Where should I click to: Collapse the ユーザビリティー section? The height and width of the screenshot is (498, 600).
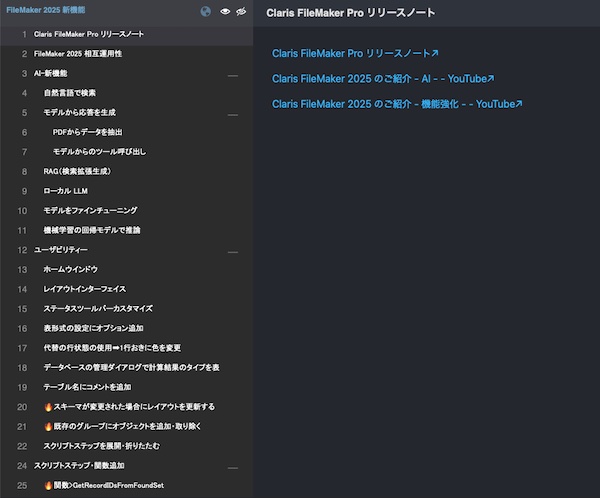[x=232, y=250]
